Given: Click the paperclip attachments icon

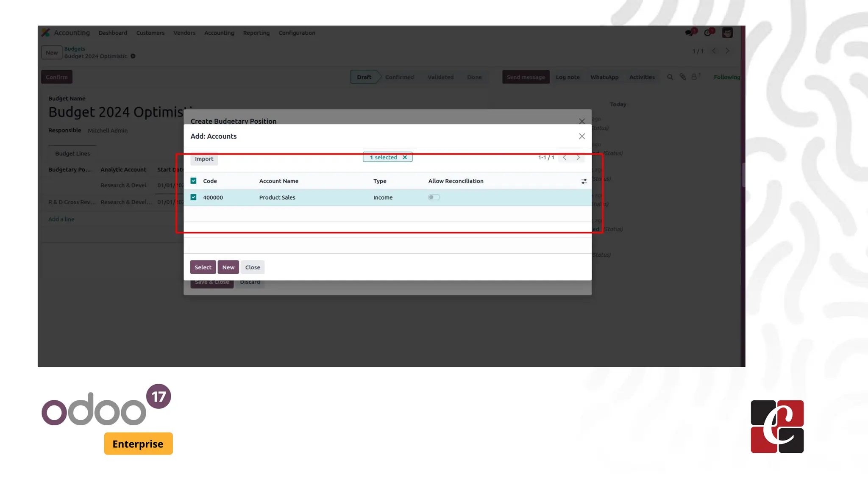Looking at the screenshot, I should click(x=682, y=77).
